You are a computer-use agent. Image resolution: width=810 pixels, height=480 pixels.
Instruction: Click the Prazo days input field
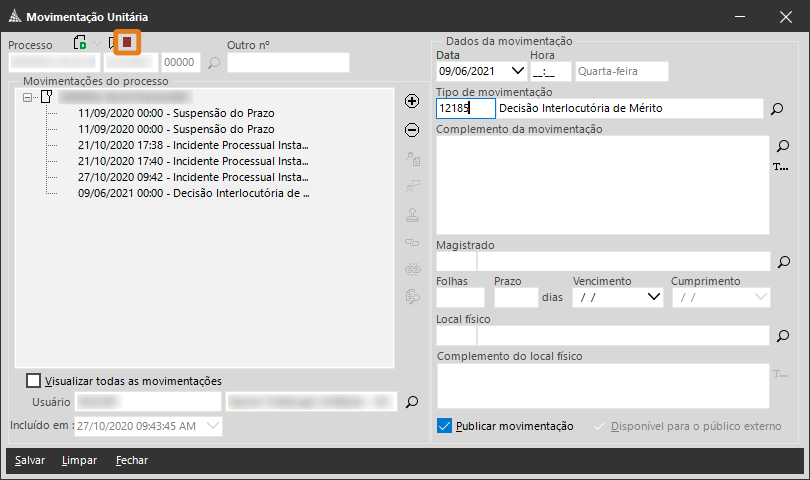[516, 298]
